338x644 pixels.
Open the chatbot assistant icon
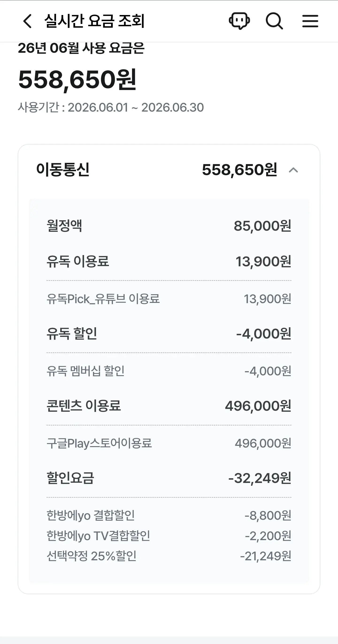coord(239,21)
